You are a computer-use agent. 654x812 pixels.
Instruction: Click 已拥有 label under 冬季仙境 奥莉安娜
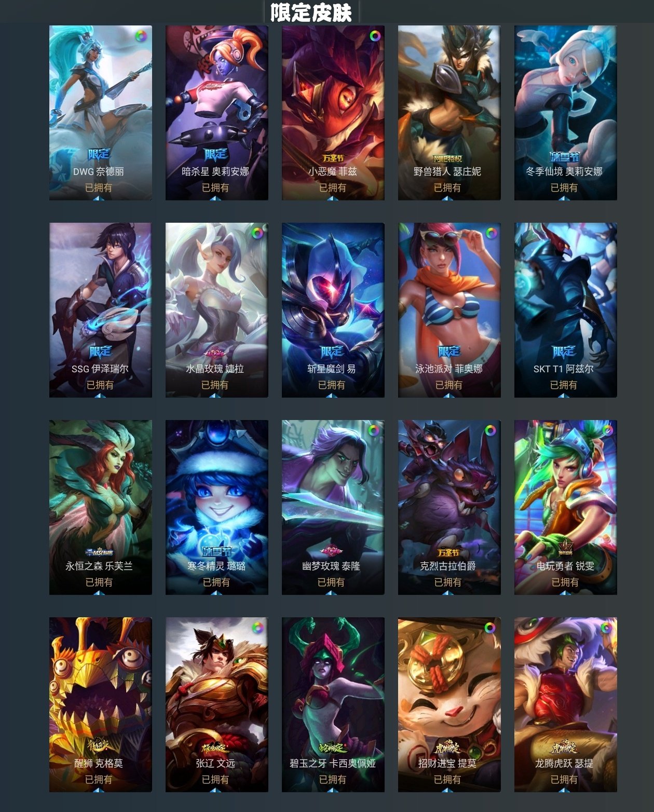(564, 187)
